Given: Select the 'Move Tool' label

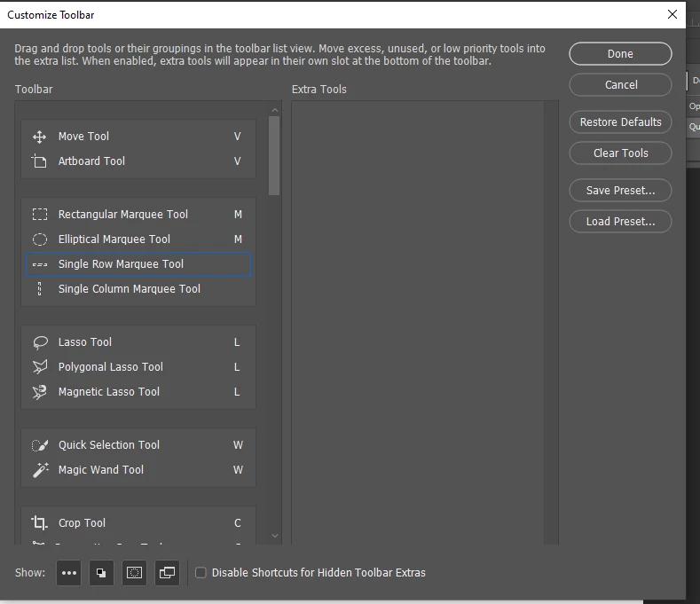Looking at the screenshot, I should tap(83, 137).
